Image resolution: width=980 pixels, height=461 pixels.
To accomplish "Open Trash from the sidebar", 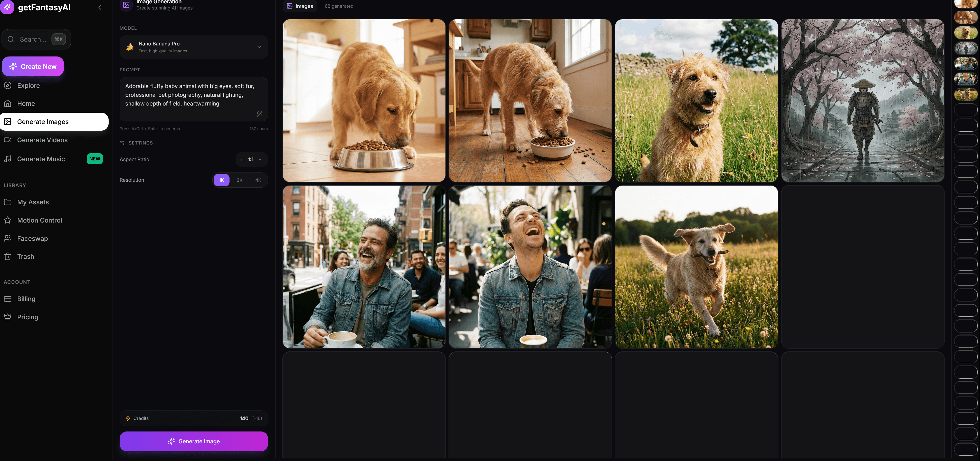I will 25,257.
